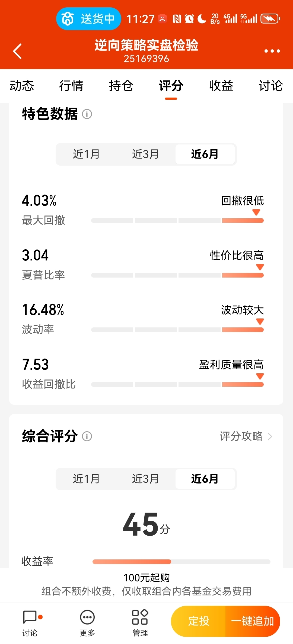Select 近1月 in the 特色数据 period selector

(86, 154)
